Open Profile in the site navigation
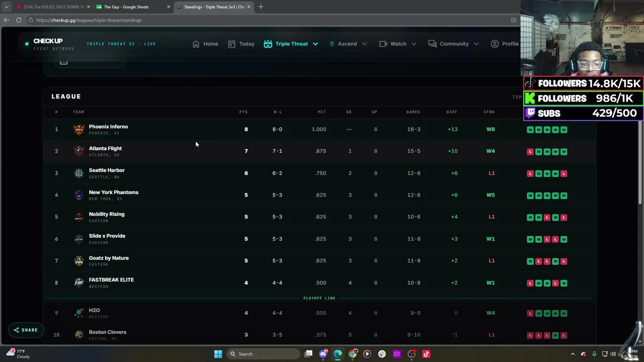 tap(505, 44)
